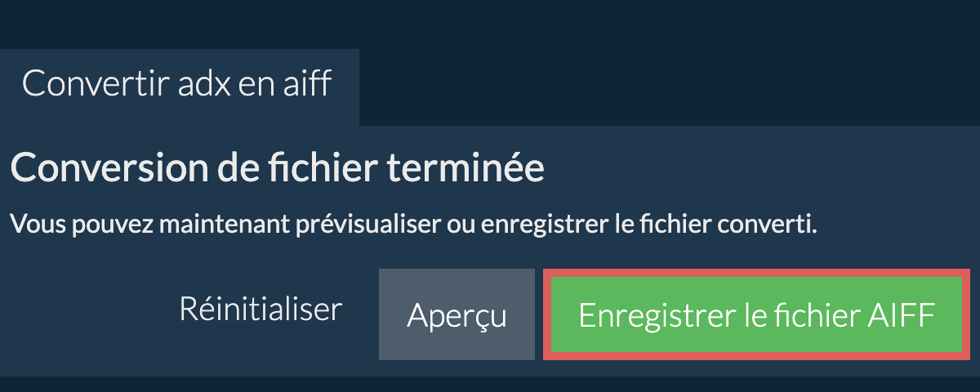
Task: Start over by clicking Réinitialiser
Action: click(x=260, y=310)
